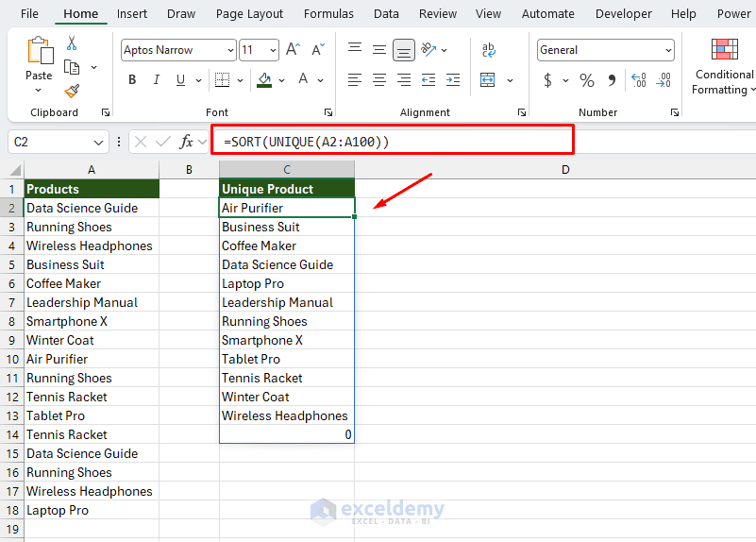Open Conditional Formatting menu

(x=724, y=66)
